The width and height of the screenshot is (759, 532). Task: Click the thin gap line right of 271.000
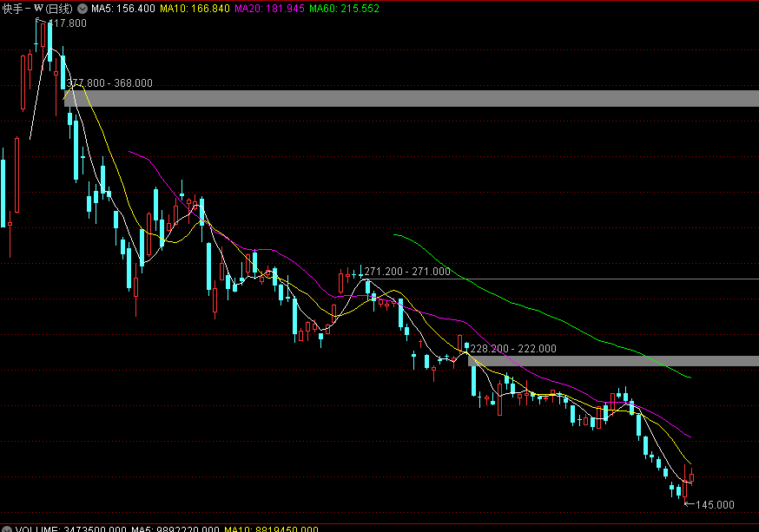(608, 279)
